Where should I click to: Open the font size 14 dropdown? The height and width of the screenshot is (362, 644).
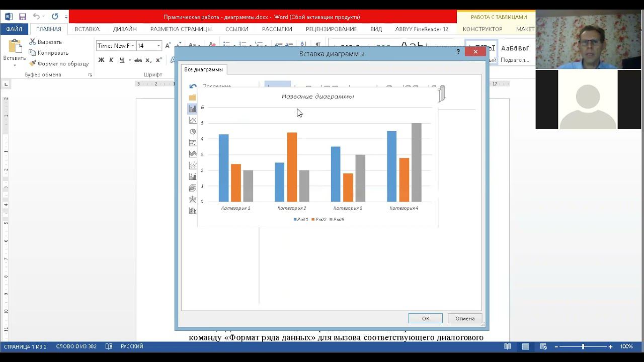click(x=158, y=46)
